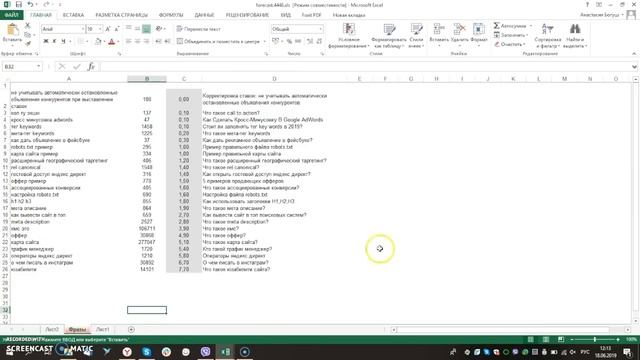Select column D header

coord(274,79)
